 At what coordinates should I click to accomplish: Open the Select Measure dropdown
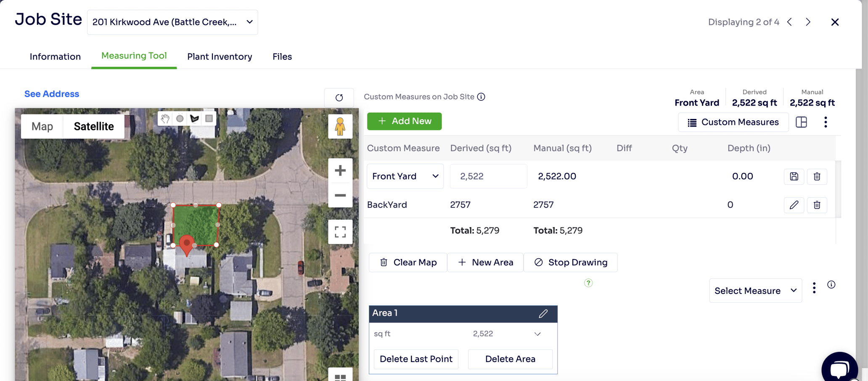(x=755, y=291)
